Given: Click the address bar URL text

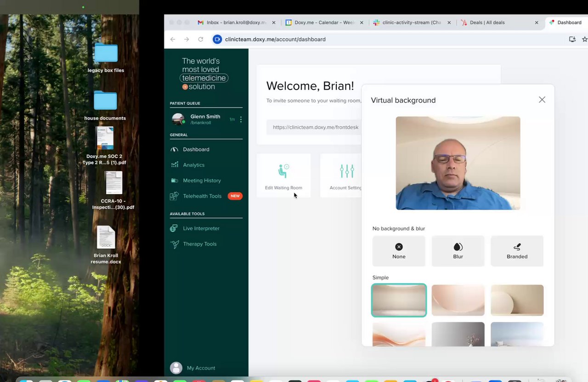Looking at the screenshot, I should coord(275,40).
